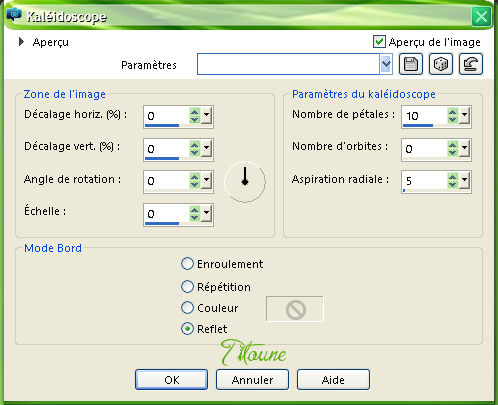Click the rotation angle dial
The width and height of the screenshot is (498, 405).
(245, 182)
